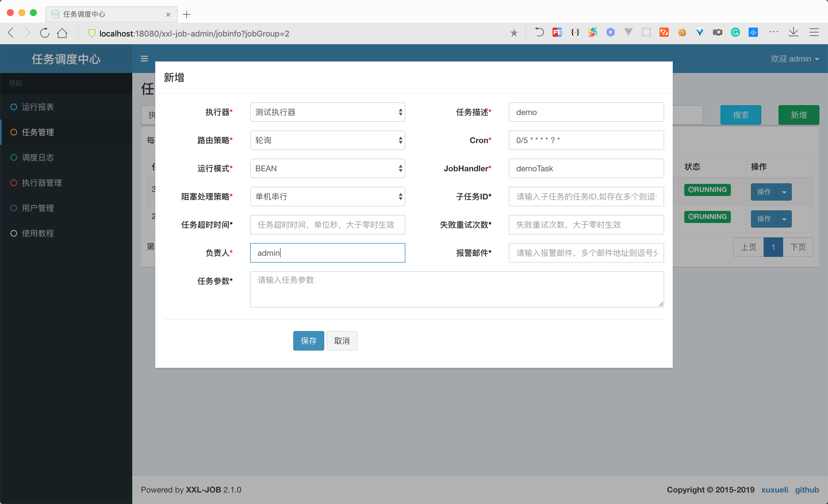
Task: Open the xuxueli footer link
Action: [775, 490]
